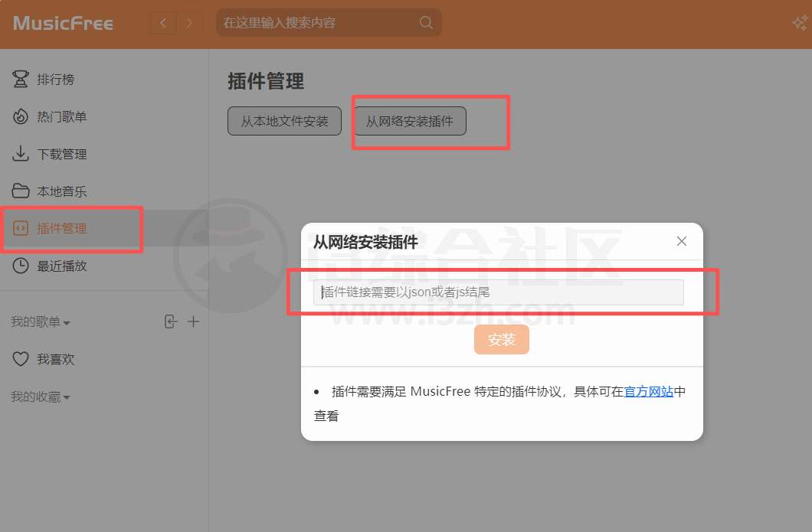Select the 插件管理 plugin icon
The height and width of the screenshot is (532, 812).
click(19, 228)
